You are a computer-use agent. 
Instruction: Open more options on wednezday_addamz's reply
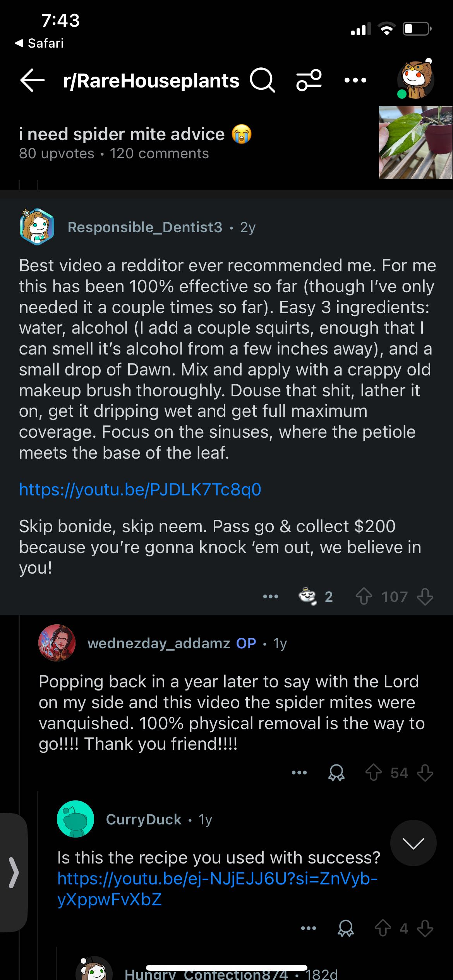tap(299, 773)
